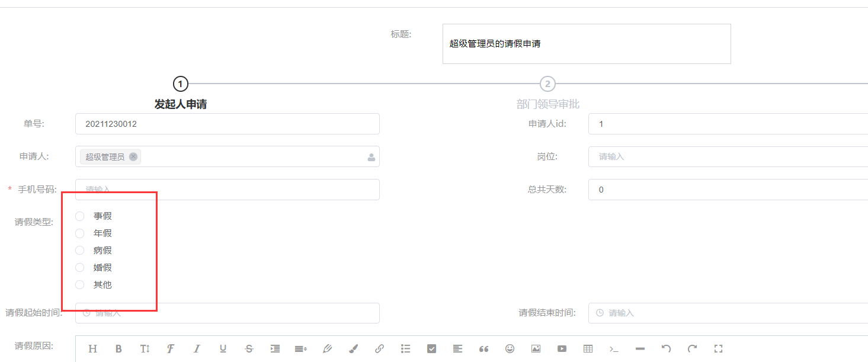Screen dimensions: 868x362
Task: Open the text alignment tool
Action: tap(457, 349)
